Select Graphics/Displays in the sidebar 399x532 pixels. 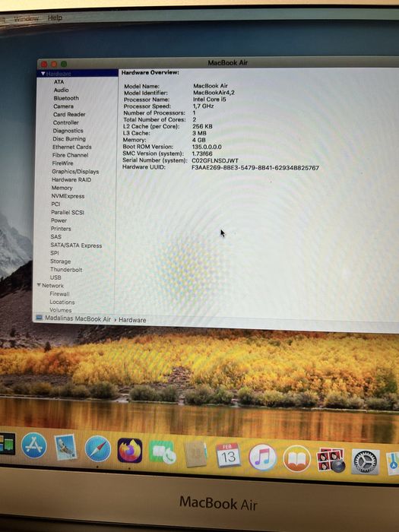(x=75, y=172)
